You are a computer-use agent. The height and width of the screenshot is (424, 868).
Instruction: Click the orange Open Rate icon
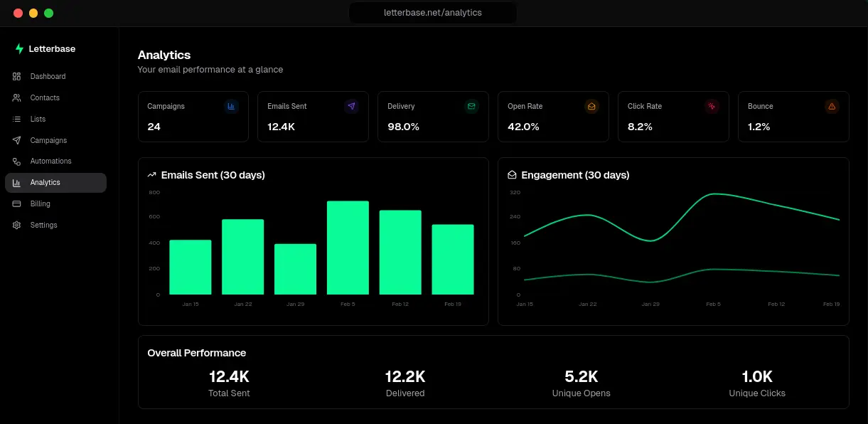point(591,106)
